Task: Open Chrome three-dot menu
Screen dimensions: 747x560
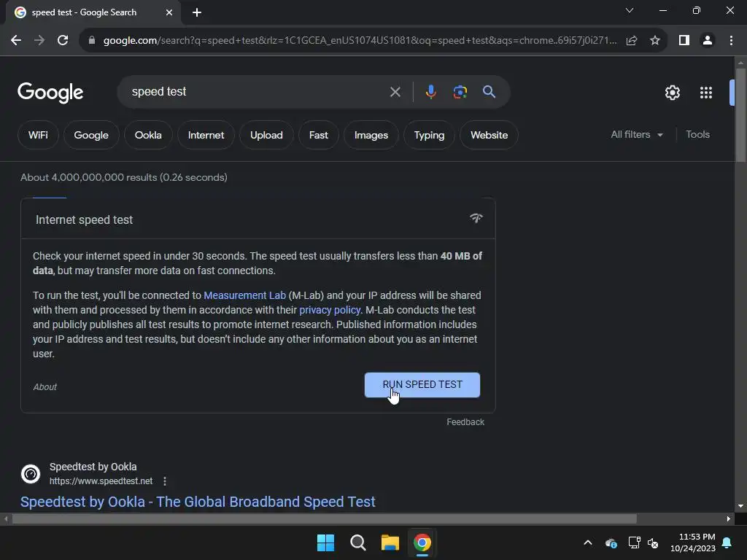Action: pos(731,41)
